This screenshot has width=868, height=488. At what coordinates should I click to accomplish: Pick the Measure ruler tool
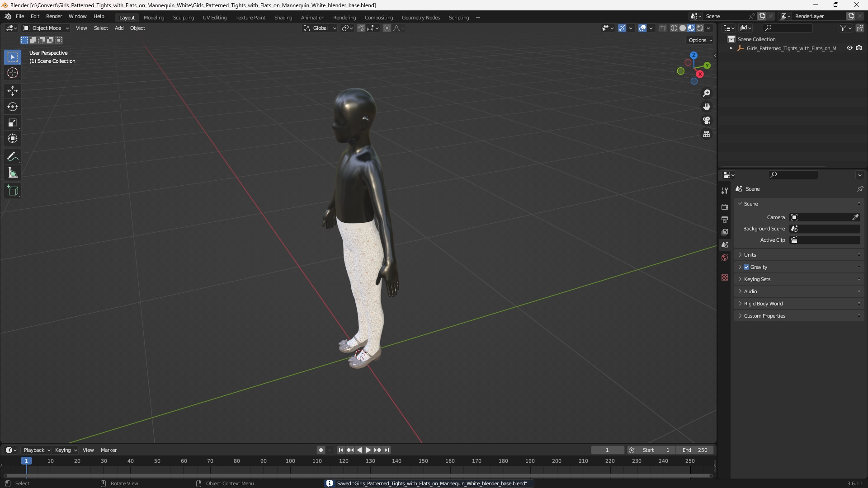pos(13,173)
